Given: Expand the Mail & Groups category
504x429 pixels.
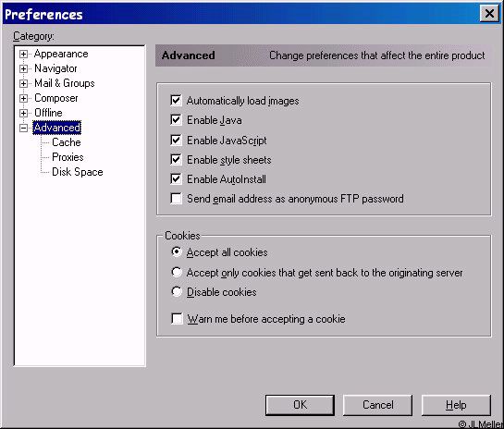Looking at the screenshot, I should click(23, 83).
